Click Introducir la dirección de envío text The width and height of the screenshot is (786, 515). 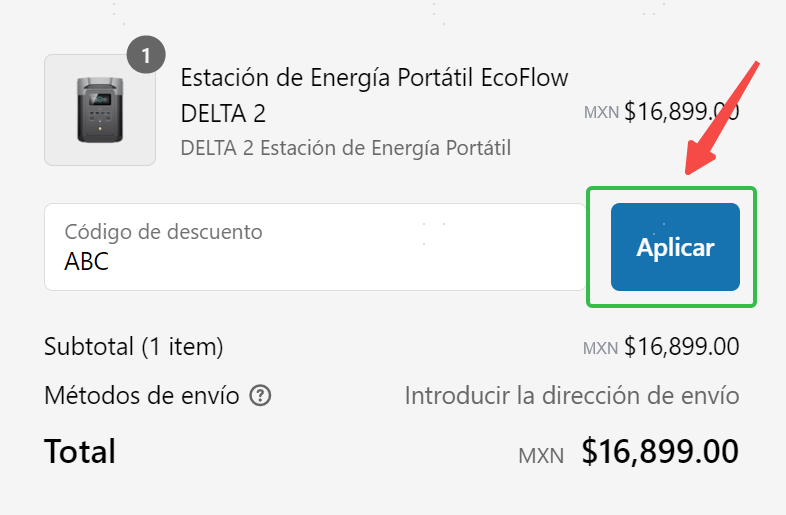tap(571, 396)
